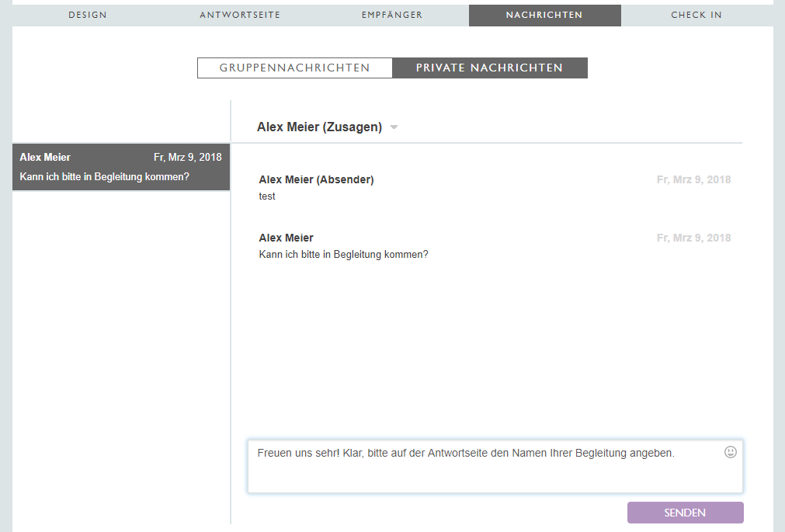This screenshot has height=532, width=785.
Task: Click the 'test' message text
Action: tap(267, 196)
